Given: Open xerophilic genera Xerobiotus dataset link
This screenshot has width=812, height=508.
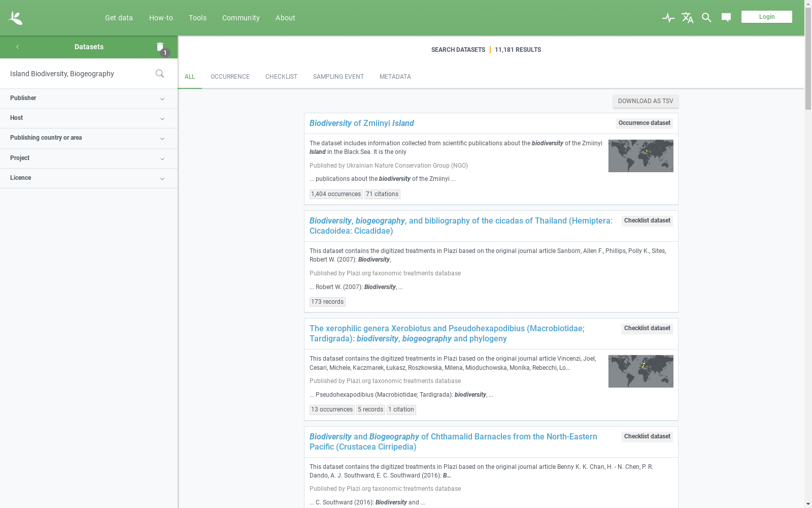Looking at the screenshot, I should pos(447,334).
